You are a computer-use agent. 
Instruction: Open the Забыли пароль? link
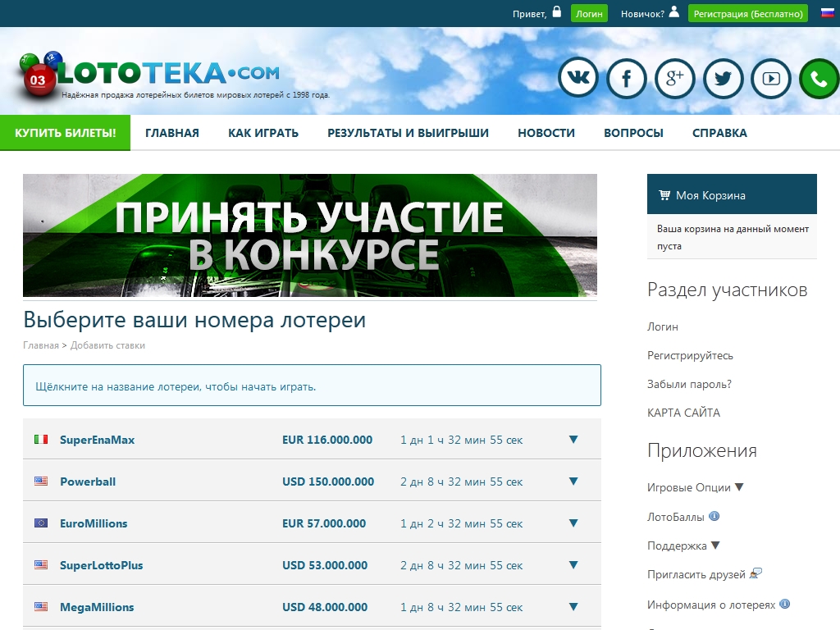click(x=689, y=384)
